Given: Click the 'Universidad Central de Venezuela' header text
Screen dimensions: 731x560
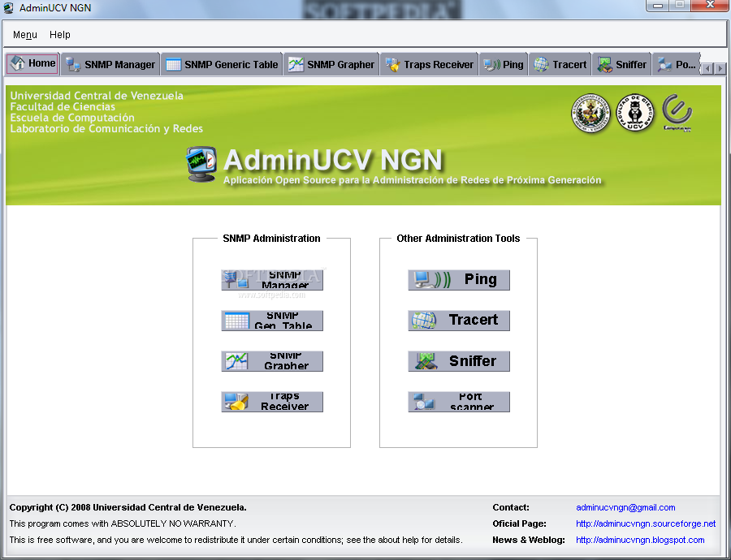Looking at the screenshot, I should pyautogui.click(x=97, y=96).
